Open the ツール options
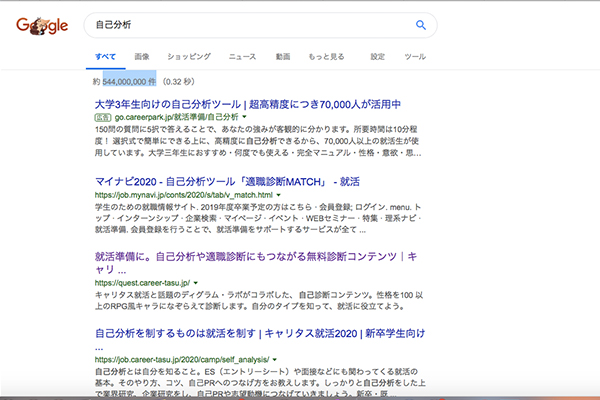The image size is (600, 400). point(415,57)
